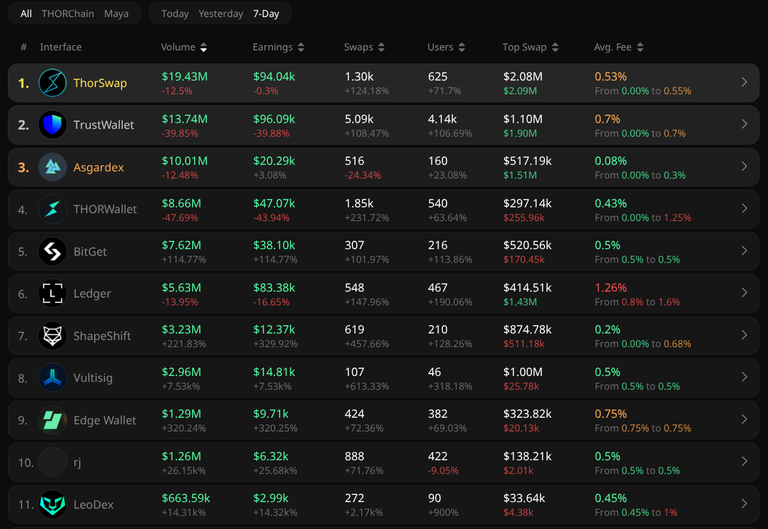This screenshot has width=768, height=529.
Task: Click ThorSwap volume $19.43M
Action: (185, 76)
